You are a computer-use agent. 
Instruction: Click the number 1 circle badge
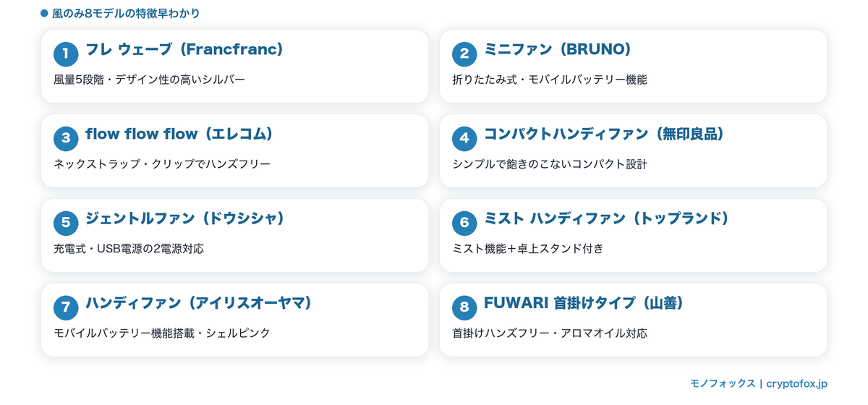(66, 54)
